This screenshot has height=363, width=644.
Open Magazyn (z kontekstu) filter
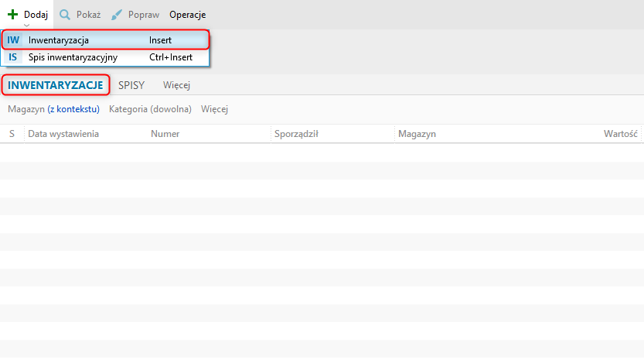pyautogui.click(x=54, y=109)
